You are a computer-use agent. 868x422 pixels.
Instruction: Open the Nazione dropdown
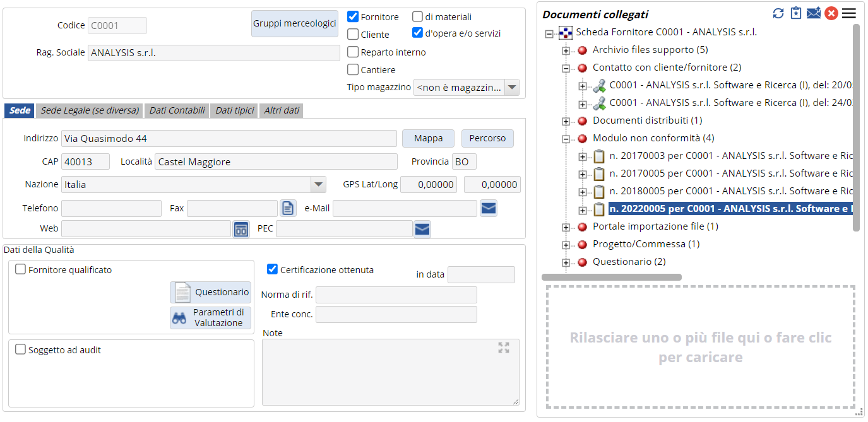coord(318,185)
